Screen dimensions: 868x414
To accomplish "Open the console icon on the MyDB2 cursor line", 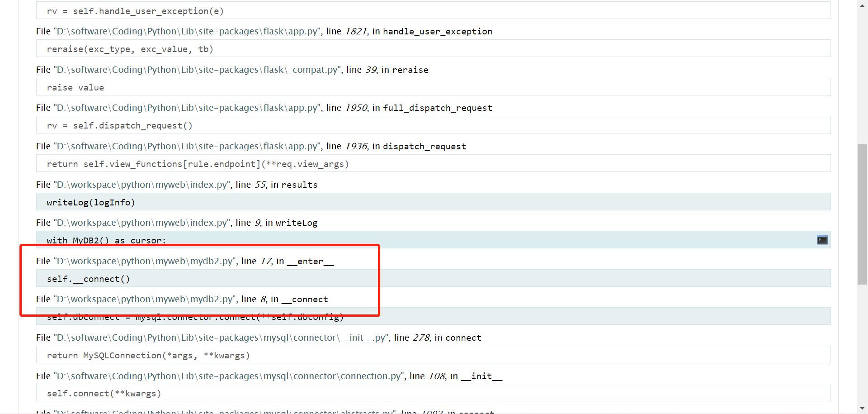I will (x=822, y=240).
